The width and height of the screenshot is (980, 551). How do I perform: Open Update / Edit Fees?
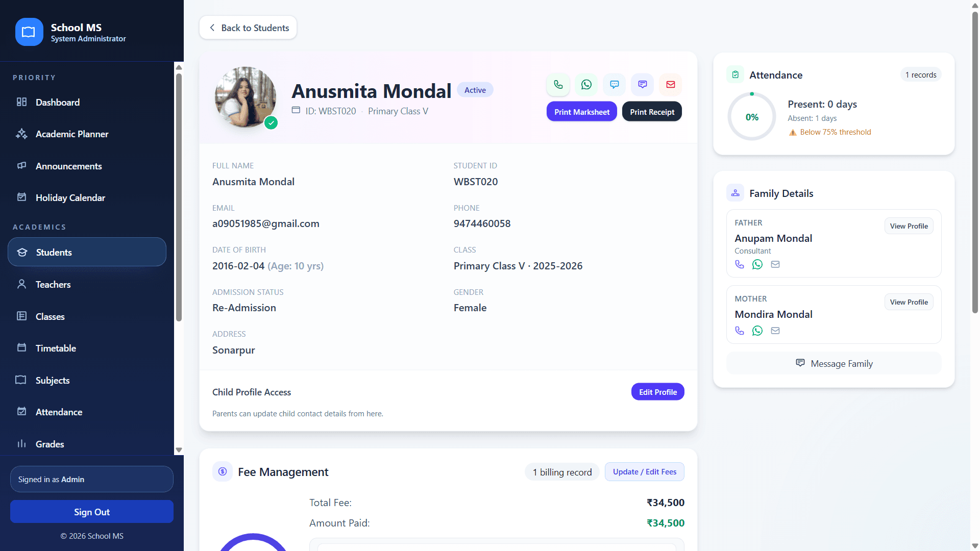tap(645, 471)
